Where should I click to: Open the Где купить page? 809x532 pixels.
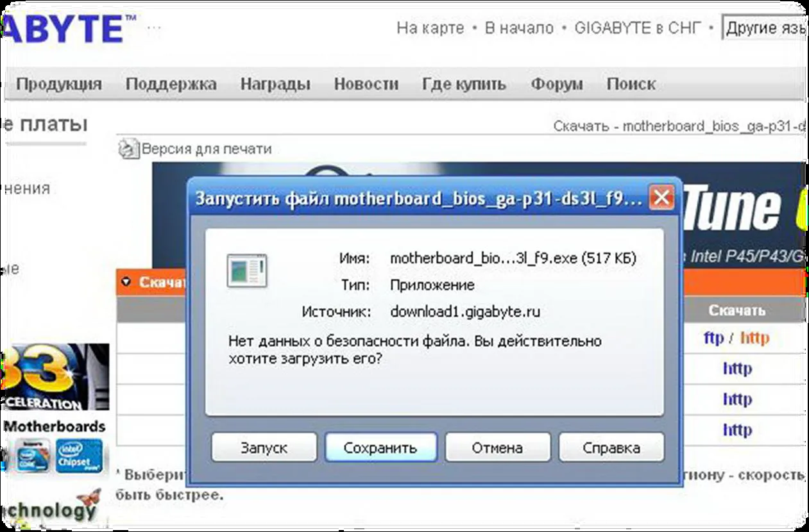(x=464, y=84)
